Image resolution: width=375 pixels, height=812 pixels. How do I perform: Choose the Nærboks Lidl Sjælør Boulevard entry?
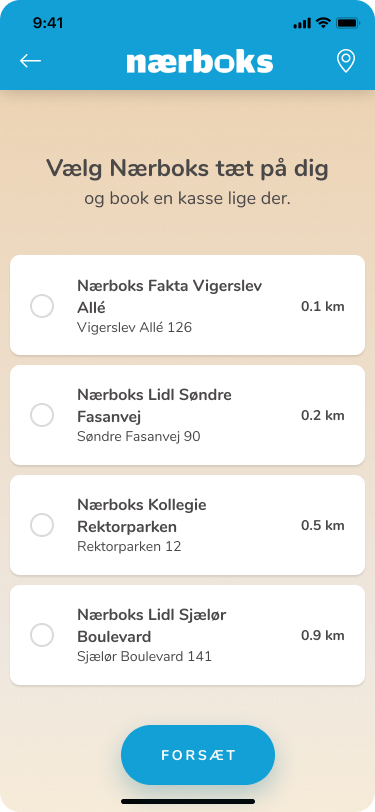click(x=188, y=635)
